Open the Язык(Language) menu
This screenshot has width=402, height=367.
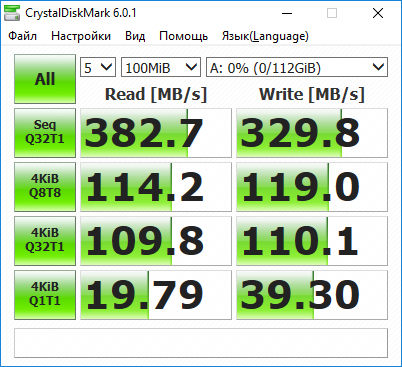point(265,36)
